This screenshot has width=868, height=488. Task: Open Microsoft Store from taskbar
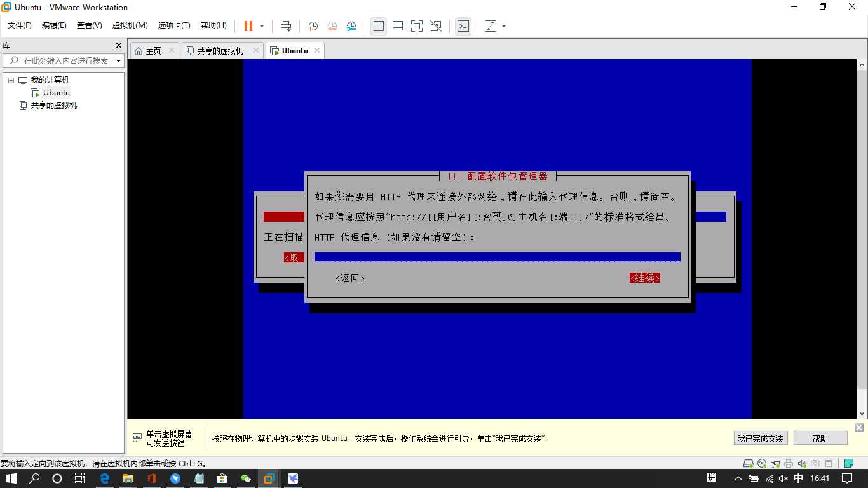tap(222, 478)
